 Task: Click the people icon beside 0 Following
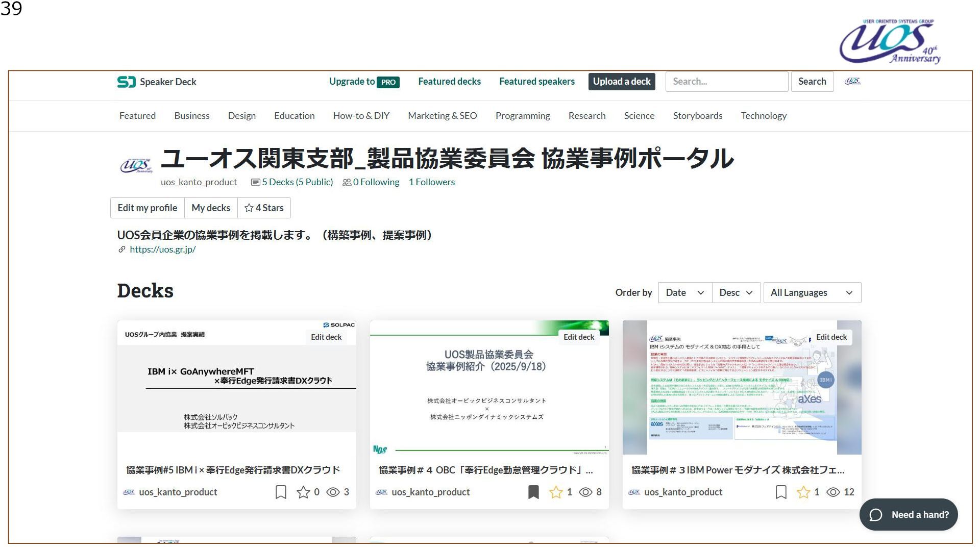(x=347, y=182)
